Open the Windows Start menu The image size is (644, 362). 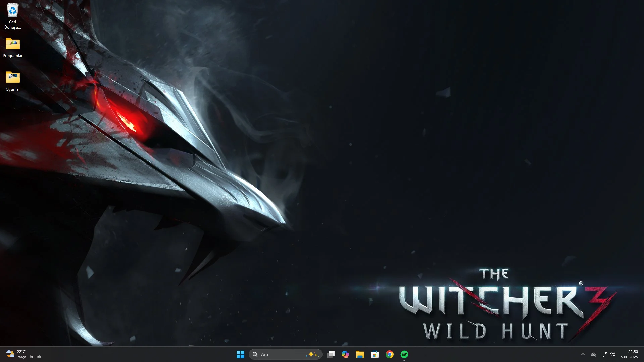click(240, 354)
